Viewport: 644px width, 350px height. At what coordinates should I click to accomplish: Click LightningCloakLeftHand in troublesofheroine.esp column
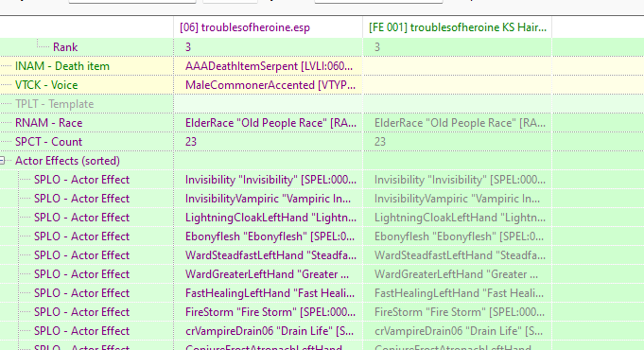click(x=270, y=218)
